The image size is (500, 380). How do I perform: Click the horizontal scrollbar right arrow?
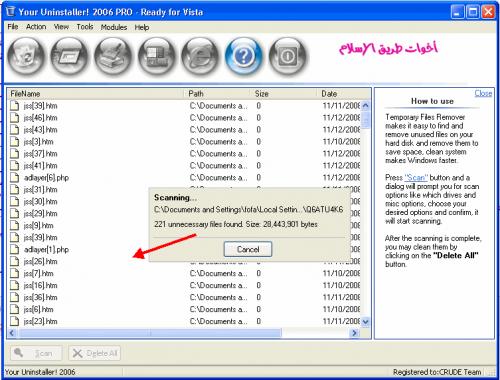tap(354, 333)
